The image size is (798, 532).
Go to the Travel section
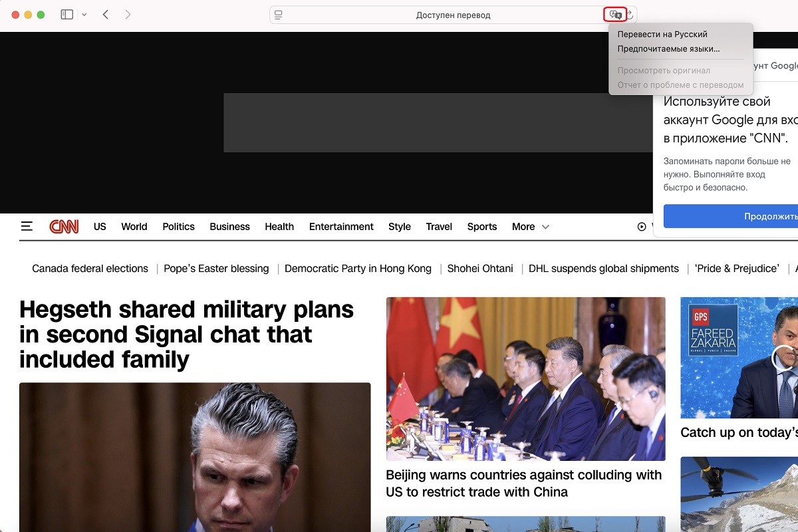439,227
